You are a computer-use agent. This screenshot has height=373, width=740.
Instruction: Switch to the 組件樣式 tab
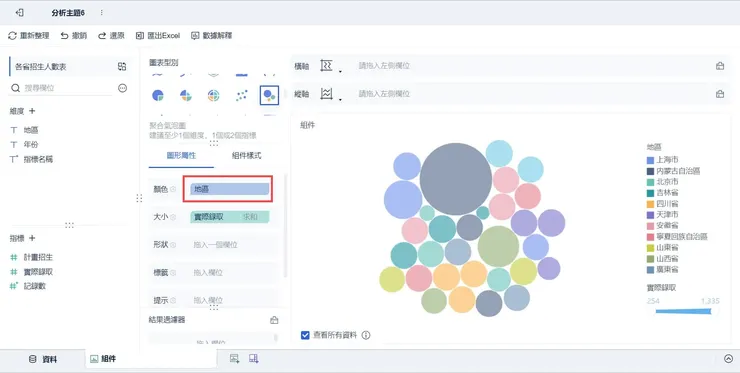[x=246, y=155]
